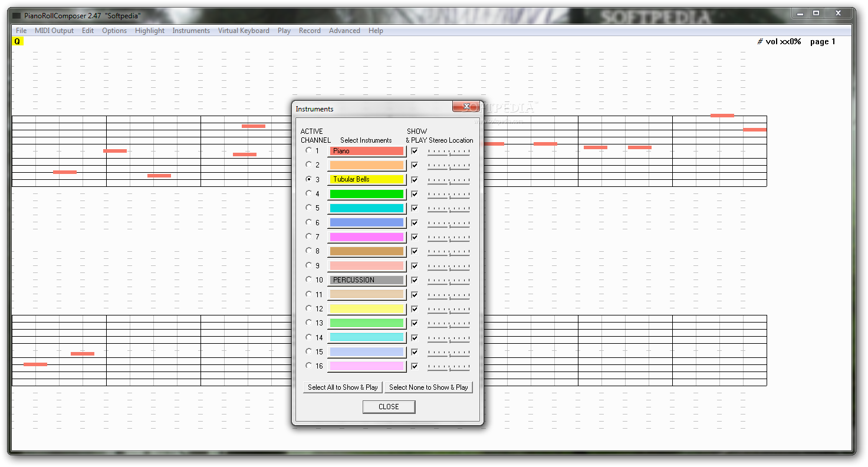Click the stereo location slider for channel 3
This screenshot has width=868, height=467.
[449, 181]
